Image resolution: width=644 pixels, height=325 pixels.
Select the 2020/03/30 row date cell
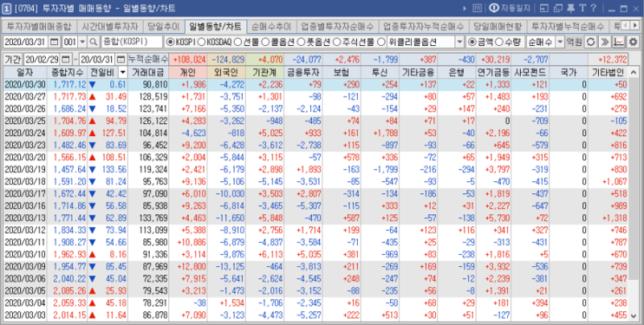(x=25, y=85)
